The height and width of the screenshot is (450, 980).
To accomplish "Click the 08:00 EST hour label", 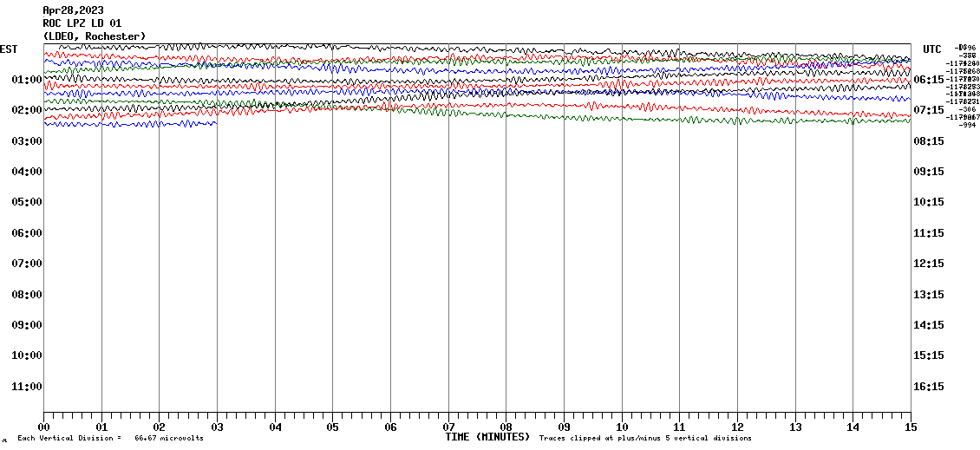I will [26, 295].
